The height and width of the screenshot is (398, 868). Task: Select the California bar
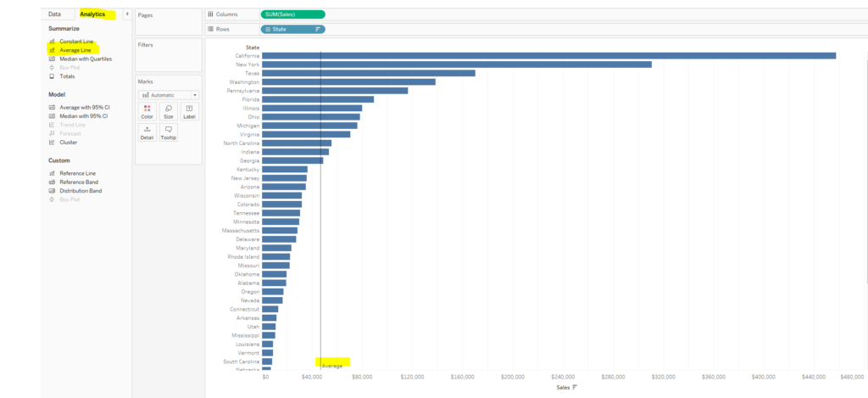pos(548,55)
